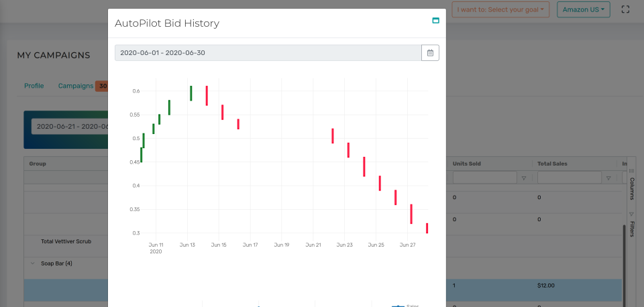Screen dimensions: 644x307
Task: Toggle fullscreen mode icon
Action: tap(625, 9)
